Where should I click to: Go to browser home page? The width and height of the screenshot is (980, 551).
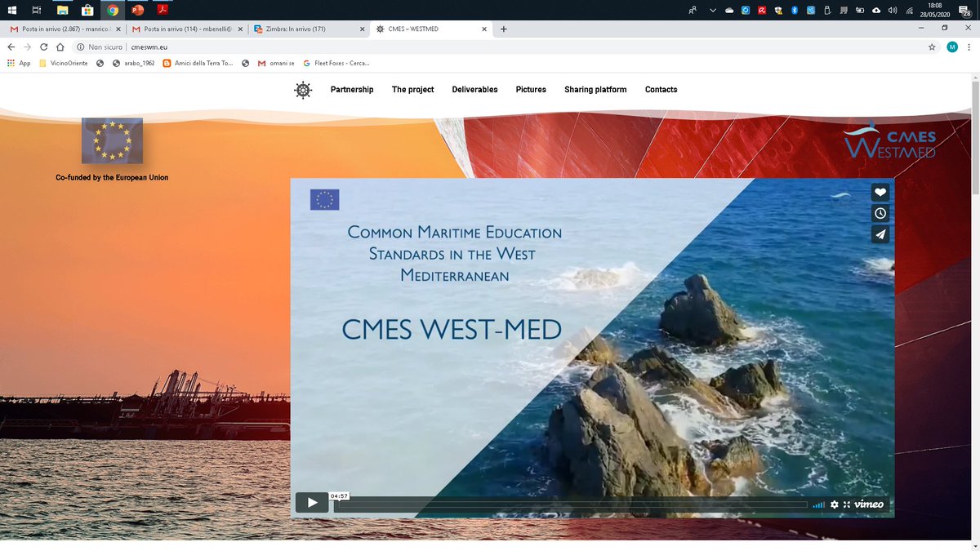point(60,47)
